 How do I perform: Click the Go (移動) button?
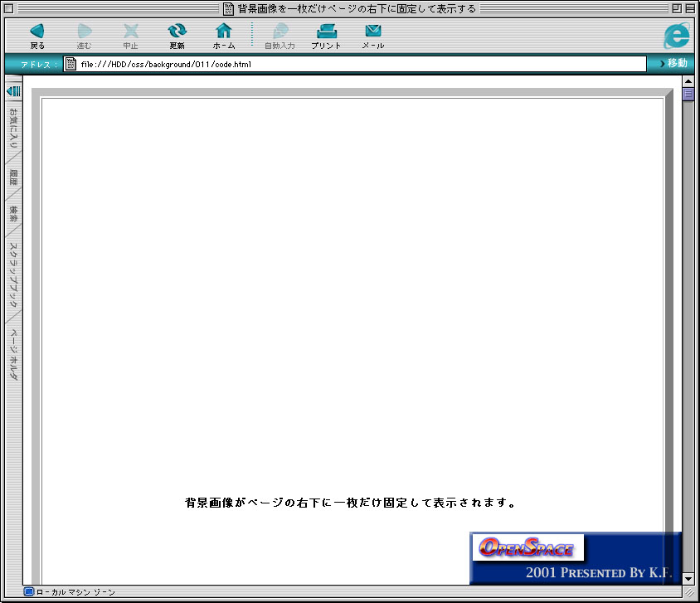[x=673, y=63]
